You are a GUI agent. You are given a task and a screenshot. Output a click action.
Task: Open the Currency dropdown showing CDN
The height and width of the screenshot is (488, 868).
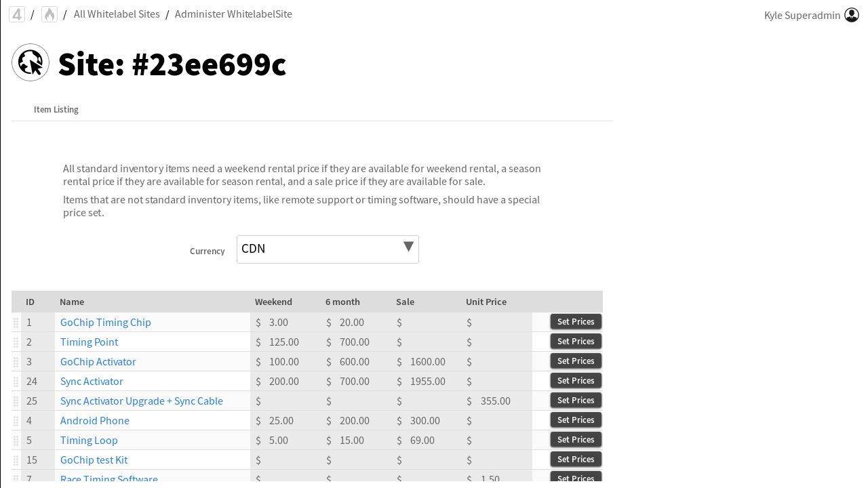328,249
